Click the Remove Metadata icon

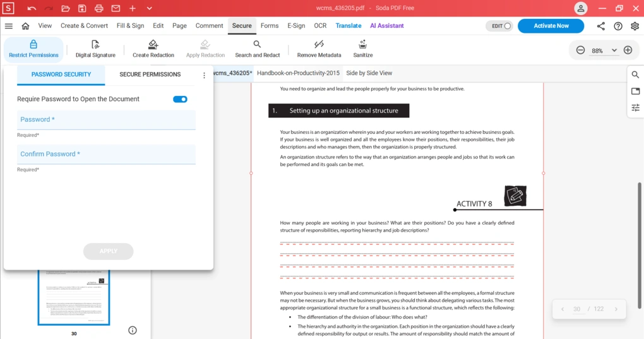pyautogui.click(x=319, y=44)
